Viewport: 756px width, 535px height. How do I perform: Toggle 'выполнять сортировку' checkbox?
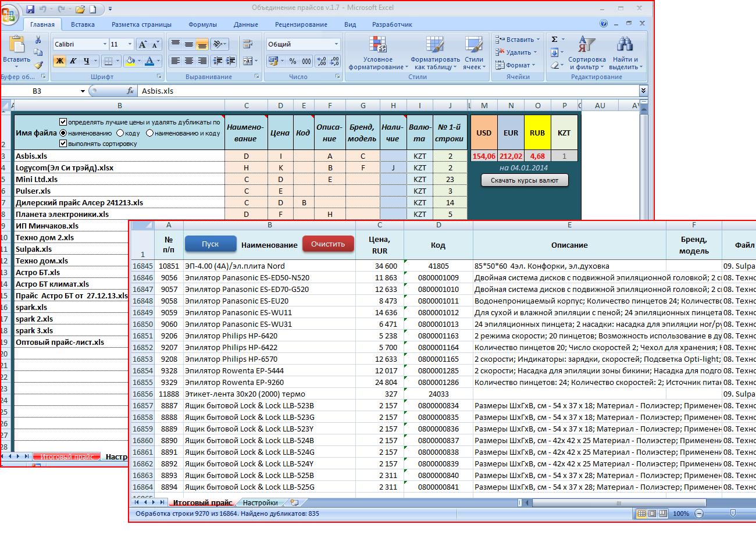click(63, 144)
